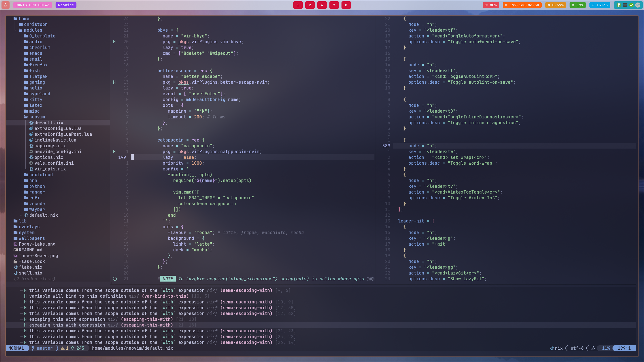Viewport: 644px width, 362px height.
Task: Click the Spotify icon in the system tray
Action: point(638,5)
